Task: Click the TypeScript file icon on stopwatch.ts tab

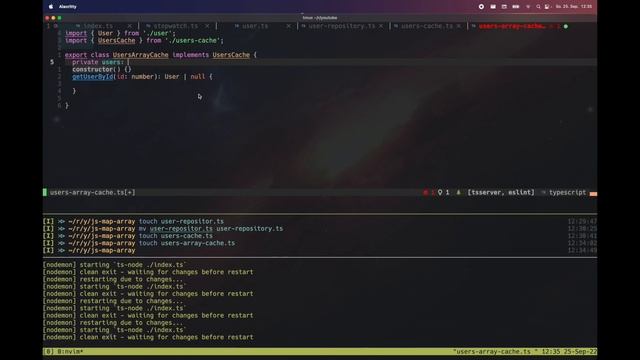Action: pyautogui.click(x=148, y=26)
